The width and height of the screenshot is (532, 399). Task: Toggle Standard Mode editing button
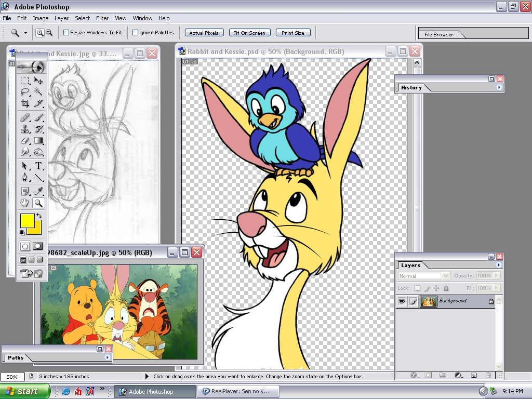[25, 246]
